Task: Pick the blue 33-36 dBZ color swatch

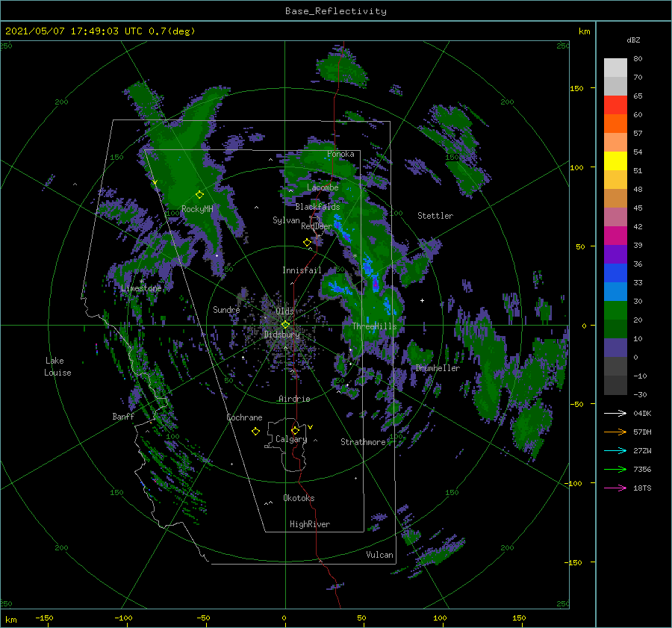Action: point(615,273)
